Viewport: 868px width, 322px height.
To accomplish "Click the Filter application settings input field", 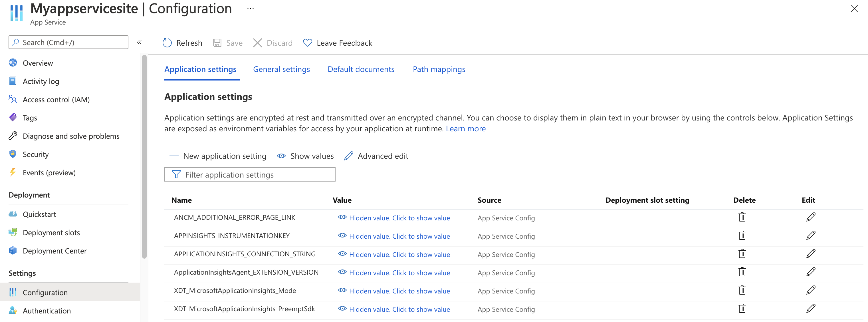I will pos(250,175).
